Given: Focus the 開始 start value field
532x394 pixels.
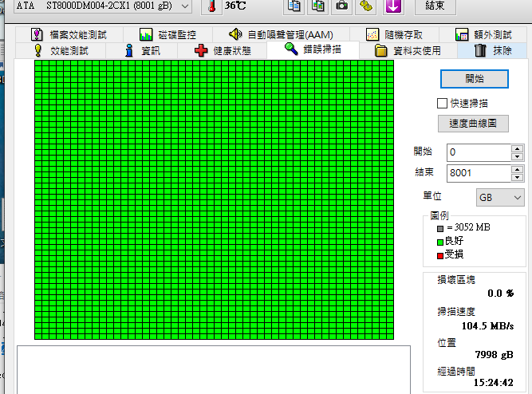Looking at the screenshot, I should coord(479,152).
